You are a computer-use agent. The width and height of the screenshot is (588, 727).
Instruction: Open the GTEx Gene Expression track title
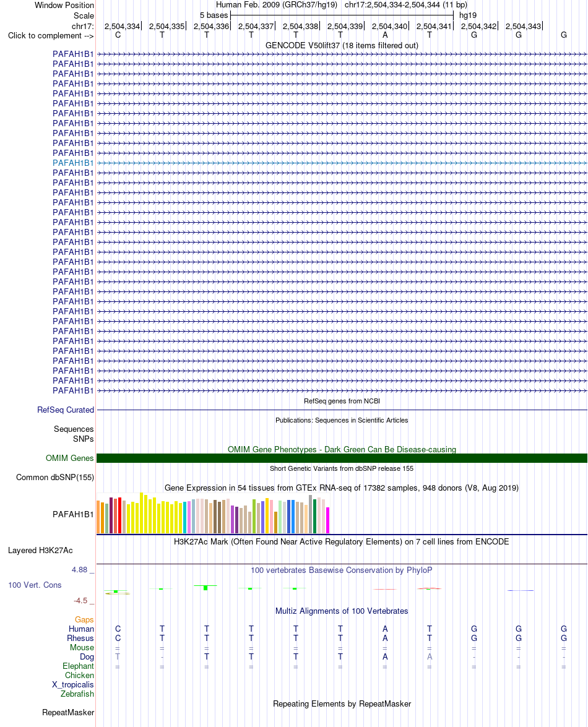point(342,488)
